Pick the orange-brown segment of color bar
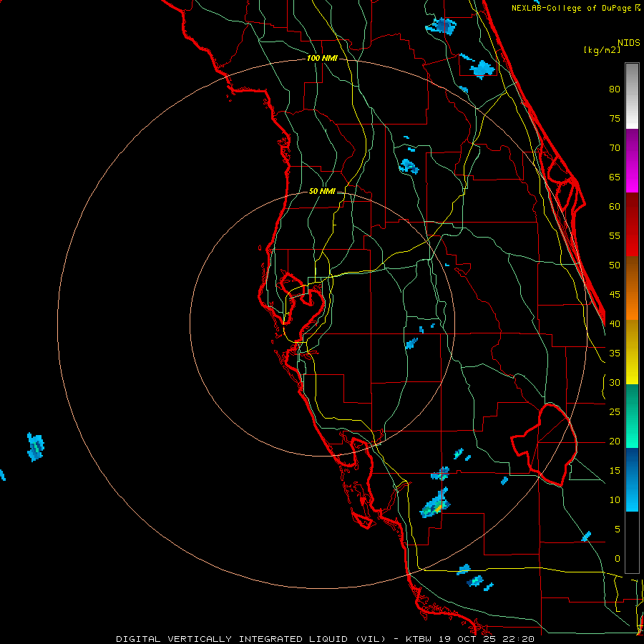Image resolution: width=644 pixels, height=644 pixels. pos(632,288)
